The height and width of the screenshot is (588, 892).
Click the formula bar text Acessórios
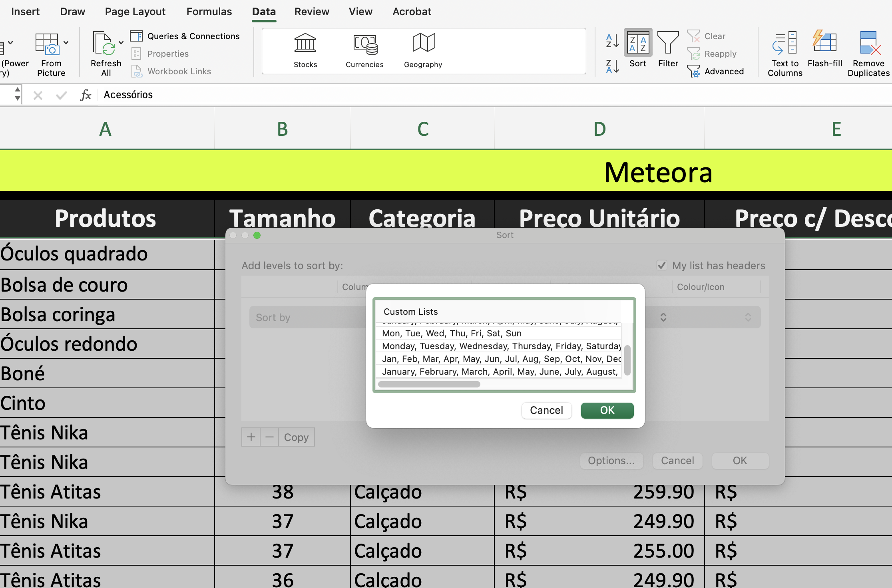(128, 95)
